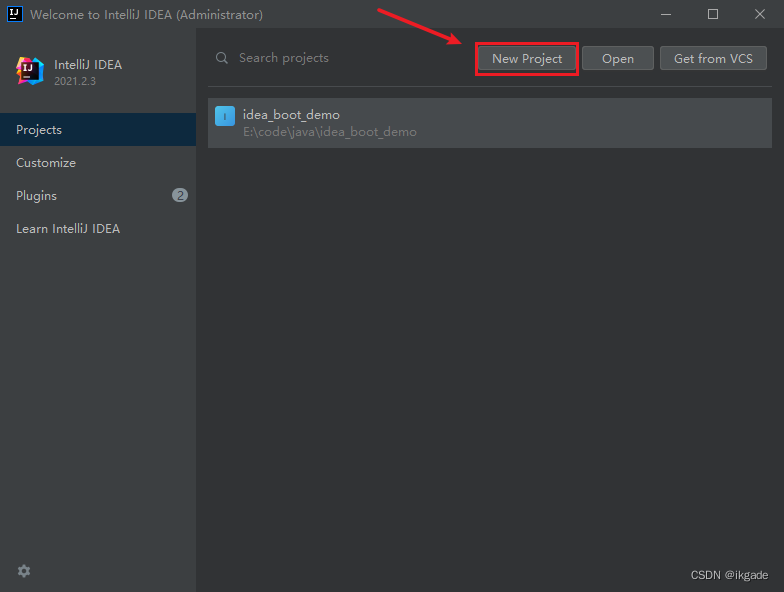
Task: Click the New Project button
Action: (x=526, y=58)
